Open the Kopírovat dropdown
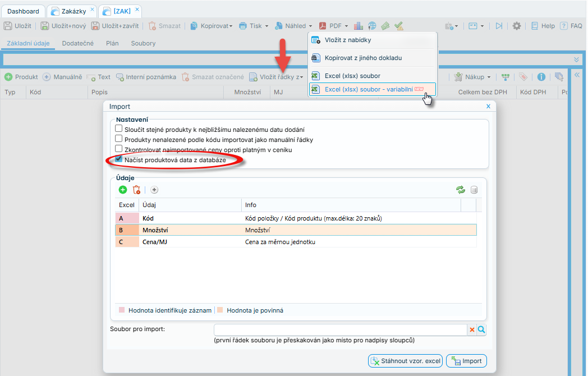The width and height of the screenshot is (588, 376). coord(212,26)
